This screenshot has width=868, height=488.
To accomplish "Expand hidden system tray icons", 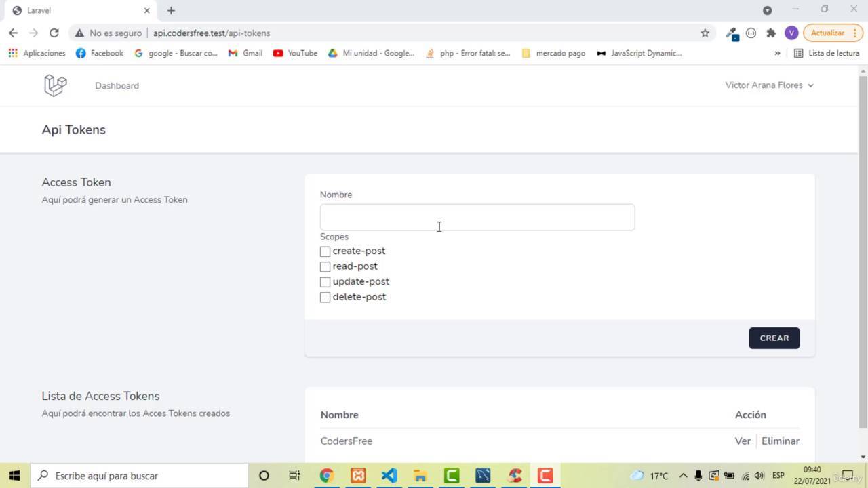I will tap(683, 476).
